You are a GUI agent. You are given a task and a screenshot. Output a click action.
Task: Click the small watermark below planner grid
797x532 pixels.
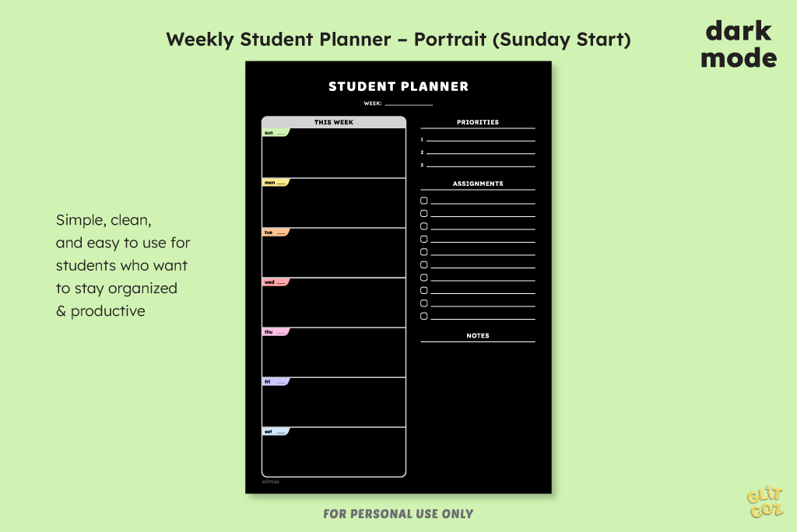pyautogui.click(x=270, y=481)
